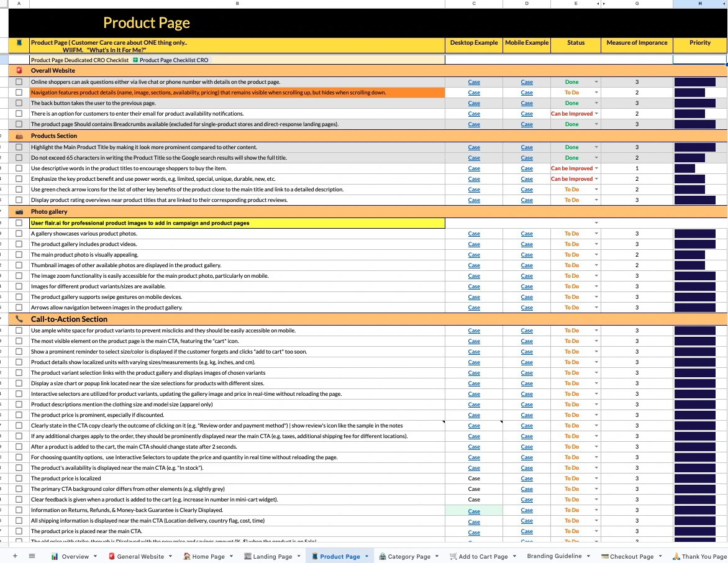Click the red icon beside Overall Website section header

19,70
